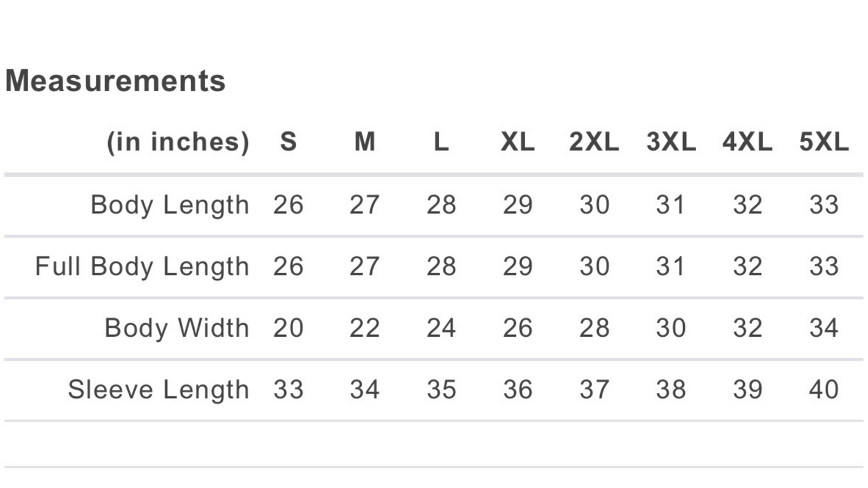
Task: Select Body Width value 24 for size L
Action: [441, 328]
